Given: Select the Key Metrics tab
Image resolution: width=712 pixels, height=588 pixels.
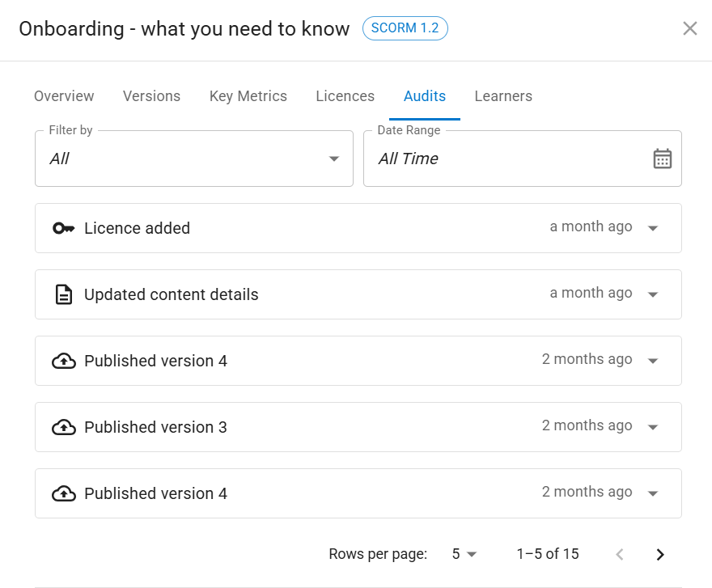Looking at the screenshot, I should [x=248, y=96].
